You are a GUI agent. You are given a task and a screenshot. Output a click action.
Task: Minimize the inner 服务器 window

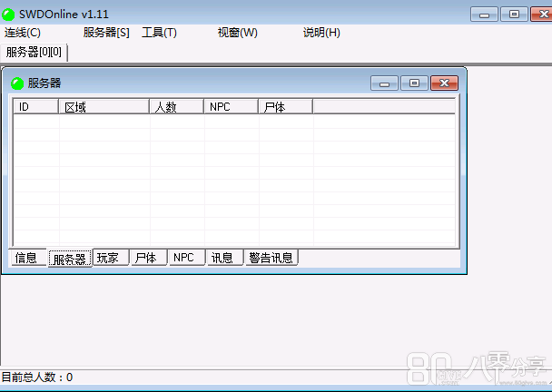click(384, 83)
